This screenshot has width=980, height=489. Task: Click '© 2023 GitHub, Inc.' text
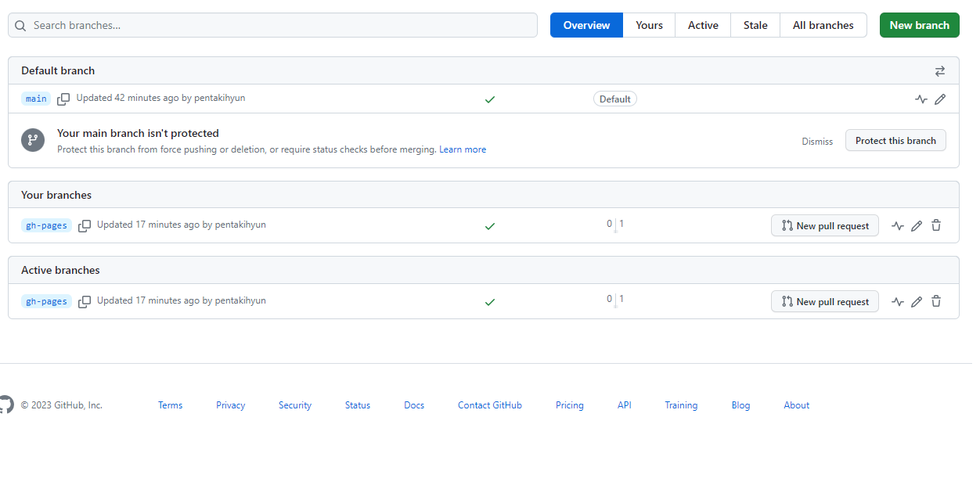[x=61, y=405]
